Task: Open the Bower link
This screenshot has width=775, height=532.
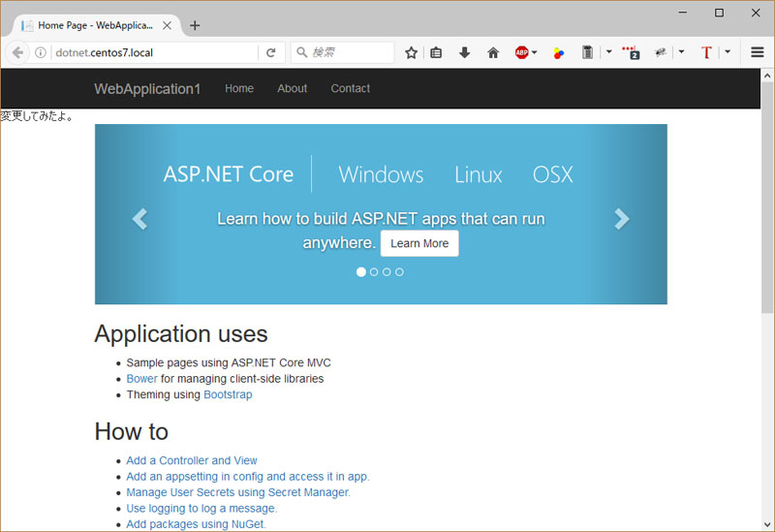Action: pyautogui.click(x=141, y=379)
